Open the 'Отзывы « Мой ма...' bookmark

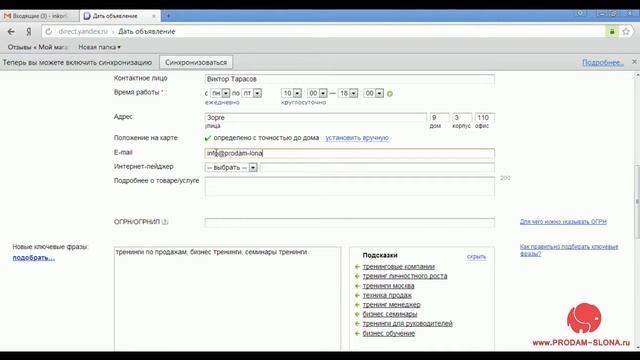click(x=37, y=47)
